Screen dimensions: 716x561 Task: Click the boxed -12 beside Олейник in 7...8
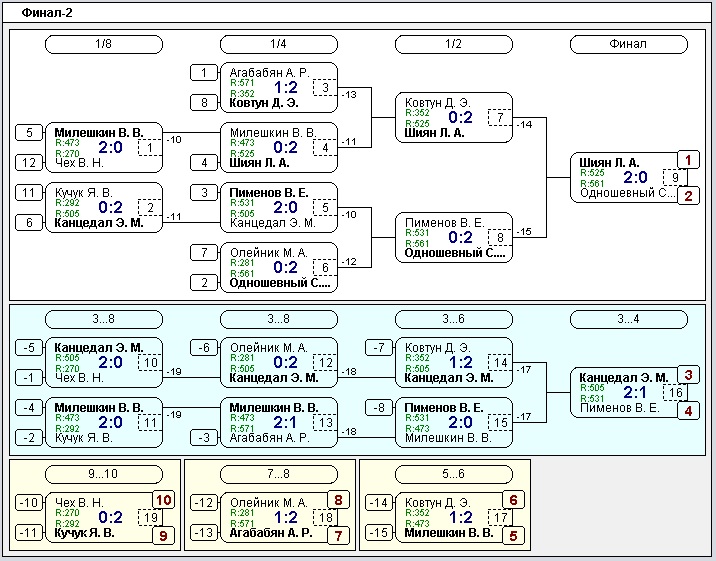coord(204,503)
